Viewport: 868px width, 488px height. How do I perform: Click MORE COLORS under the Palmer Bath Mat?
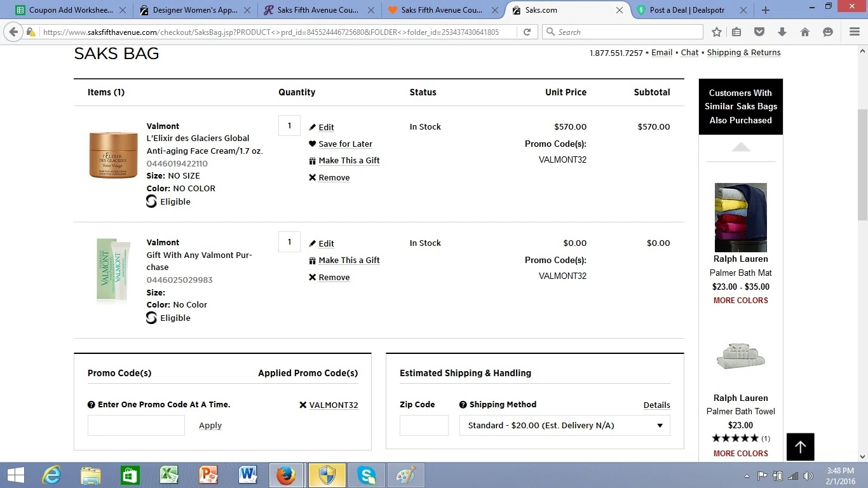point(741,301)
